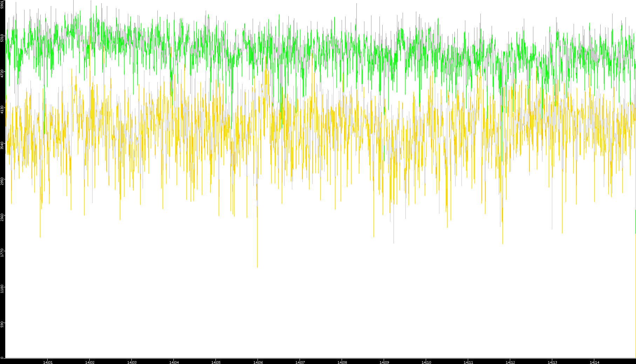This screenshot has width=636, height=364.
Task: Select the 14:03 tick on the time axis
Action: point(132,362)
